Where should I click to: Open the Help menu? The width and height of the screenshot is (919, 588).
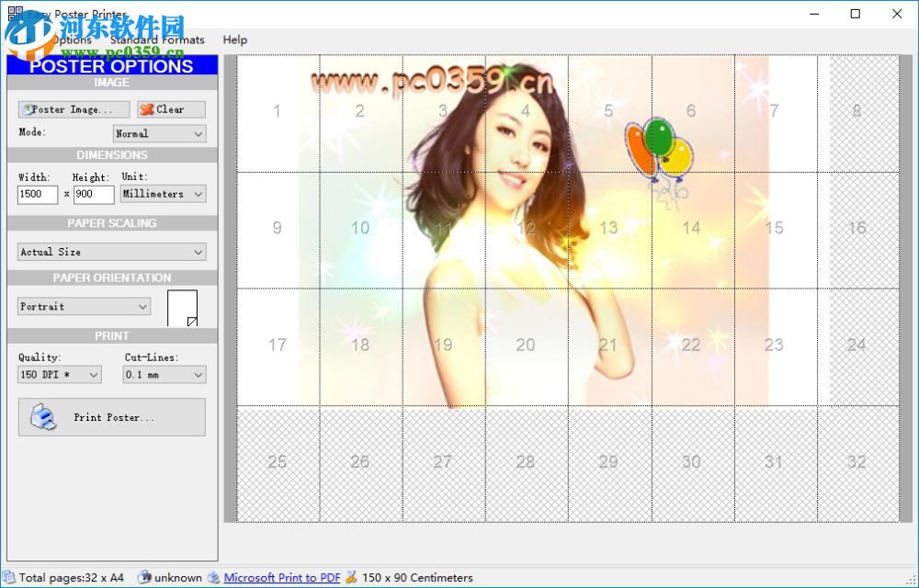click(234, 40)
